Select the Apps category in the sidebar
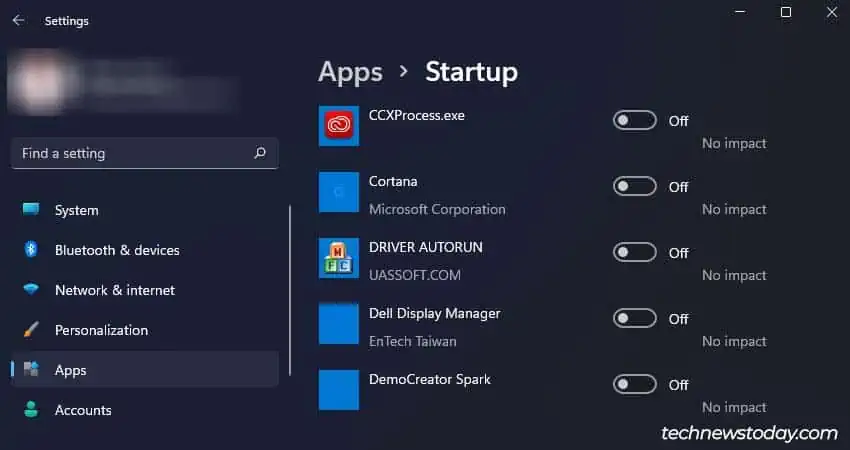Screen dimensions: 850x450 tap(145, 370)
